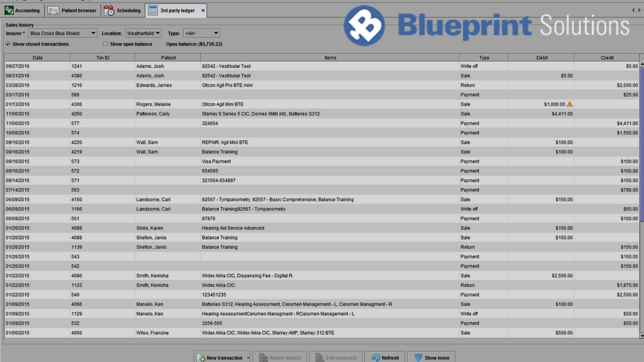Select Sinks, Karen Hearing Aid Service row
Screen dimensions: 644x362
pyautogui.click(x=322, y=228)
